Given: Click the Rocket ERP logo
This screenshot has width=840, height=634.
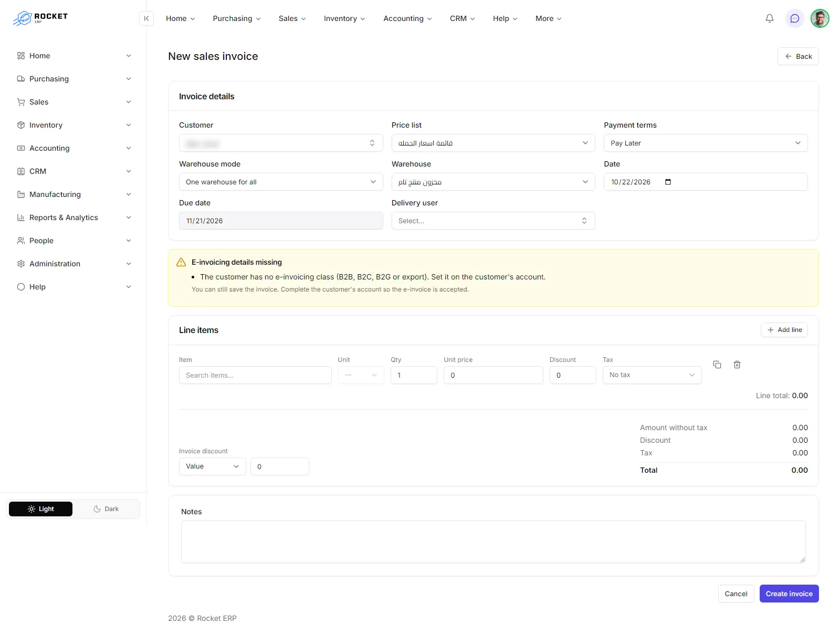Looking at the screenshot, I should pyautogui.click(x=40, y=18).
